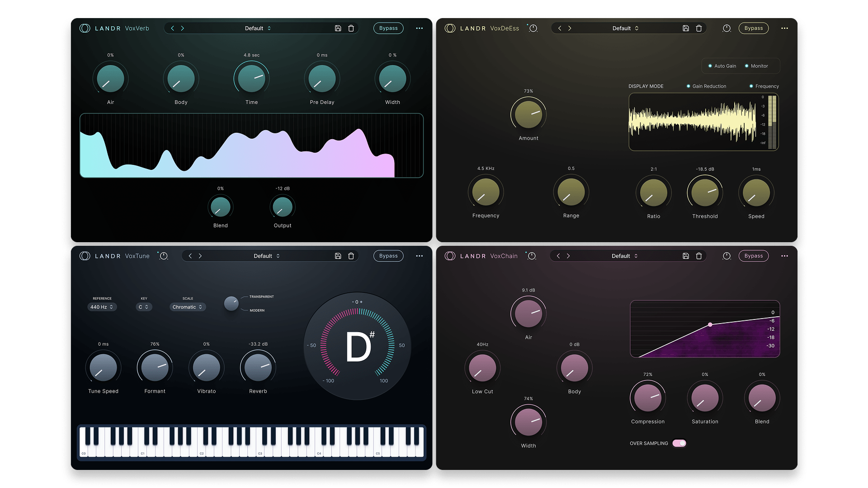Click the power icon beside the VoxChain Bypass button
The height and width of the screenshot is (488, 868).
click(726, 256)
